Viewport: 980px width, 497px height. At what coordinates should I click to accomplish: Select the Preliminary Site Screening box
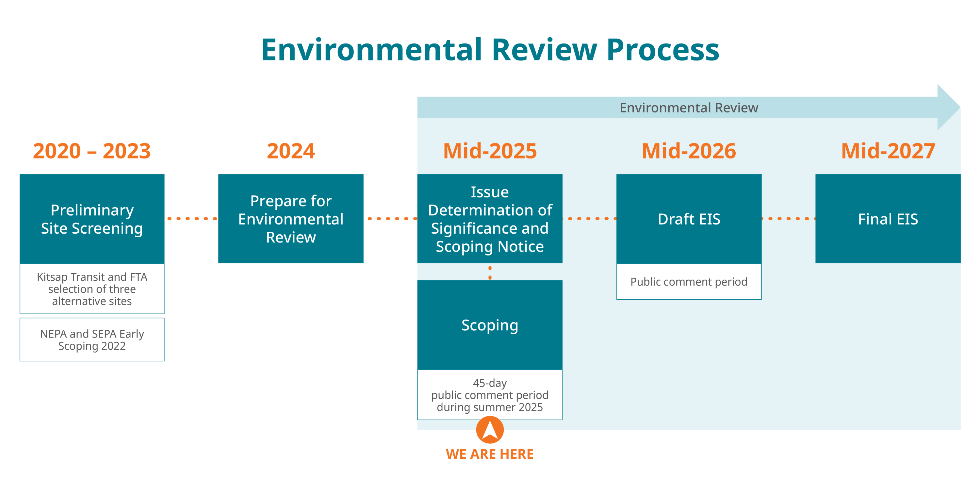pyautogui.click(x=92, y=219)
